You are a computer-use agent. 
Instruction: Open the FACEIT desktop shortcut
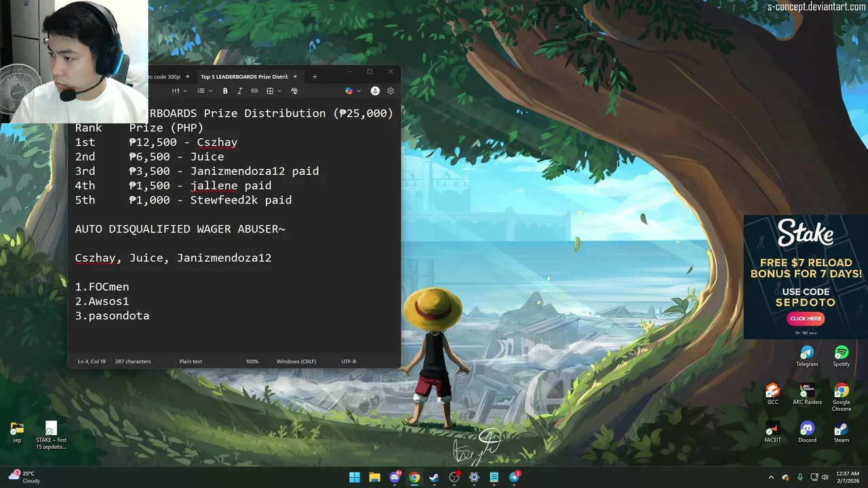pyautogui.click(x=772, y=432)
